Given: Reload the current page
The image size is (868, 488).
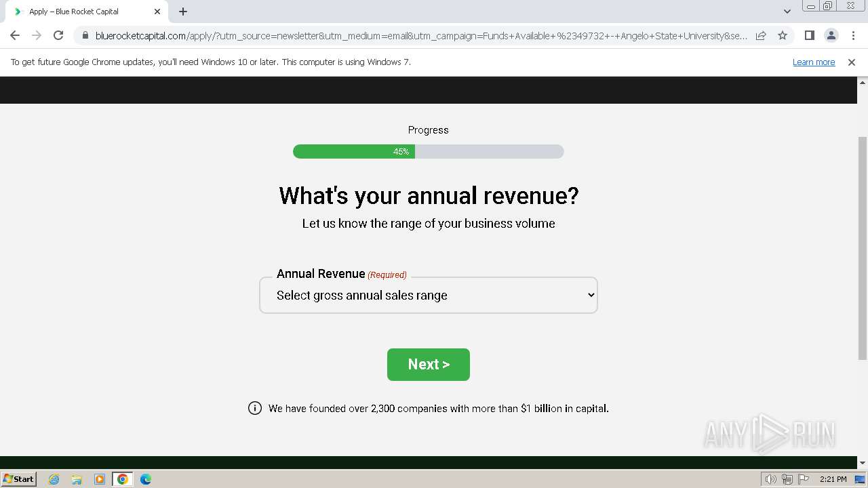Looking at the screenshot, I should pyautogui.click(x=58, y=35).
